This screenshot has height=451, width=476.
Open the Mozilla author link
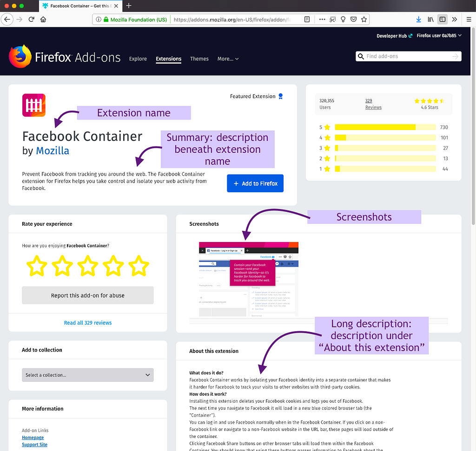coord(53,151)
